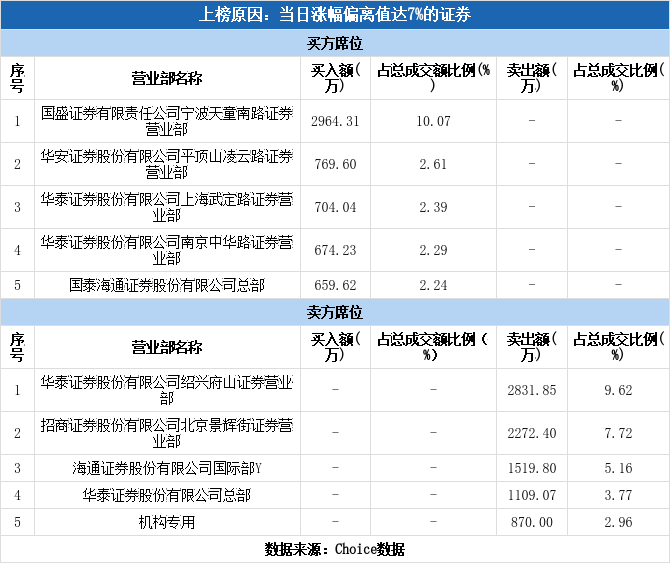Click the buy amount 769.60
670x563 pixels.
point(335,164)
